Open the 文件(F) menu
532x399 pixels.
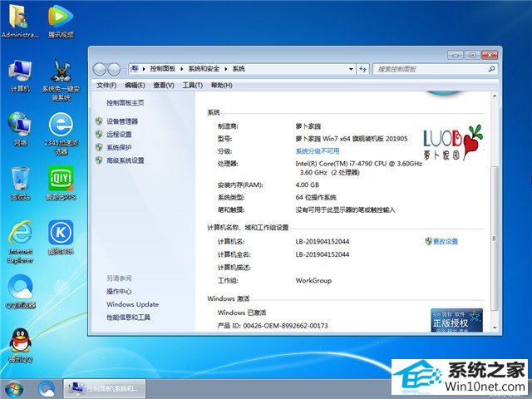[x=106, y=85]
